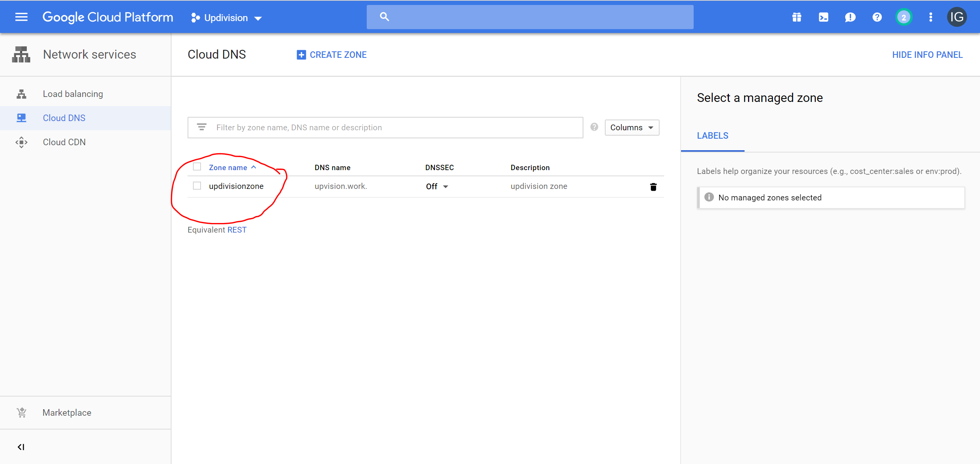Open the free trial gift icon

click(x=797, y=17)
